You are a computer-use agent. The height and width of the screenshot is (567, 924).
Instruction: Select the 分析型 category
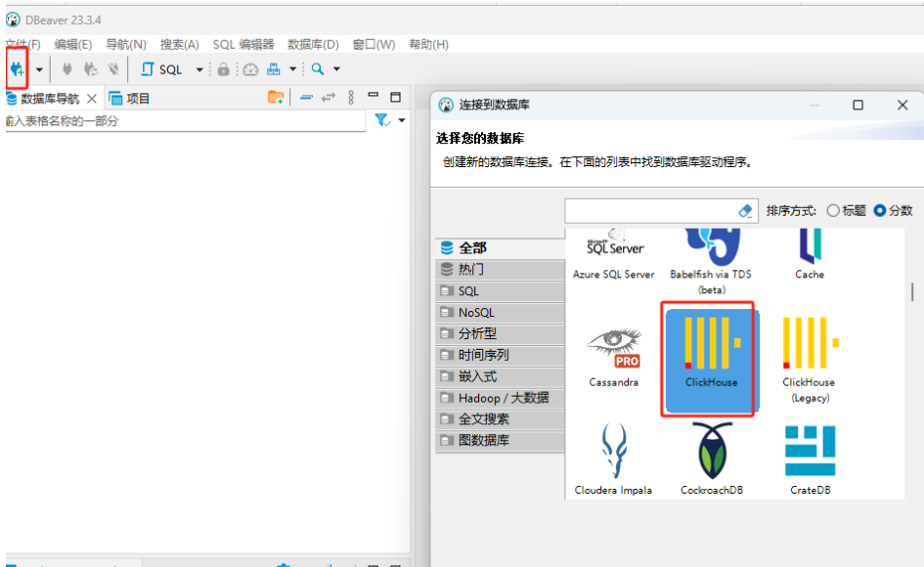pyautogui.click(x=500, y=333)
